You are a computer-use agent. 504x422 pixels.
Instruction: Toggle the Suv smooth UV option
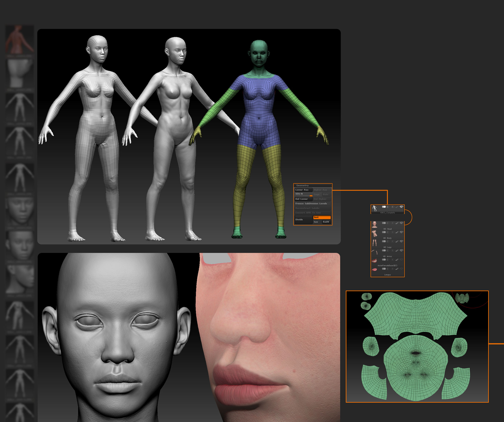(x=317, y=222)
